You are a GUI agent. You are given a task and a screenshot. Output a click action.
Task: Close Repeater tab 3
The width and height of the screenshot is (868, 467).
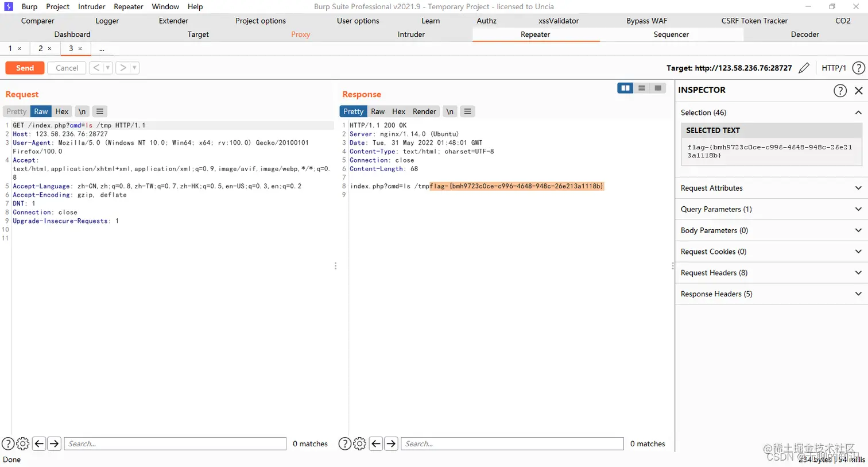(x=80, y=49)
